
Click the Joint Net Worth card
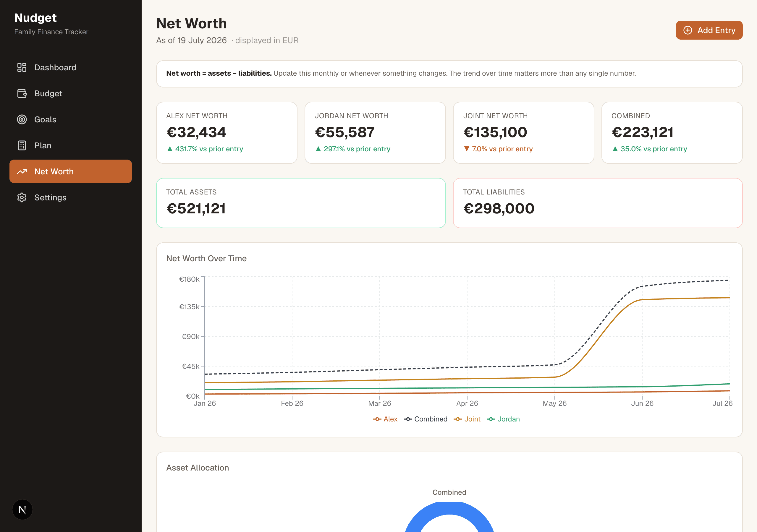point(524,133)
